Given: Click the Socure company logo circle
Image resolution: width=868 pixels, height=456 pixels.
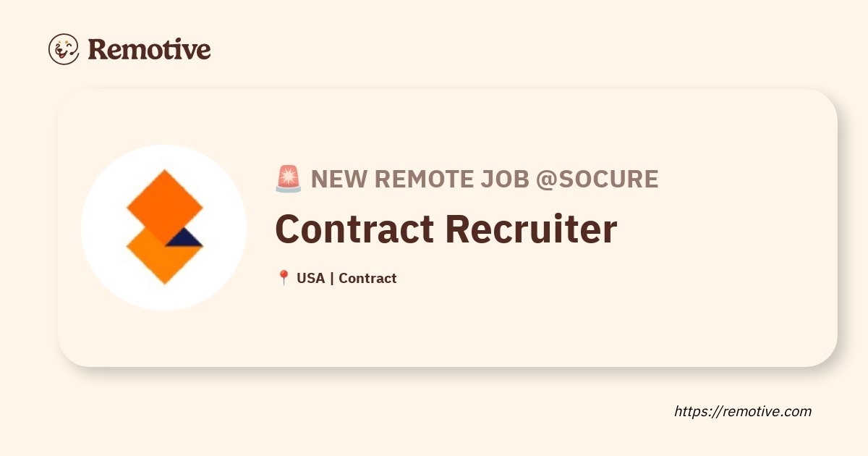Looking at the screenshot, I should click(164, 227).
